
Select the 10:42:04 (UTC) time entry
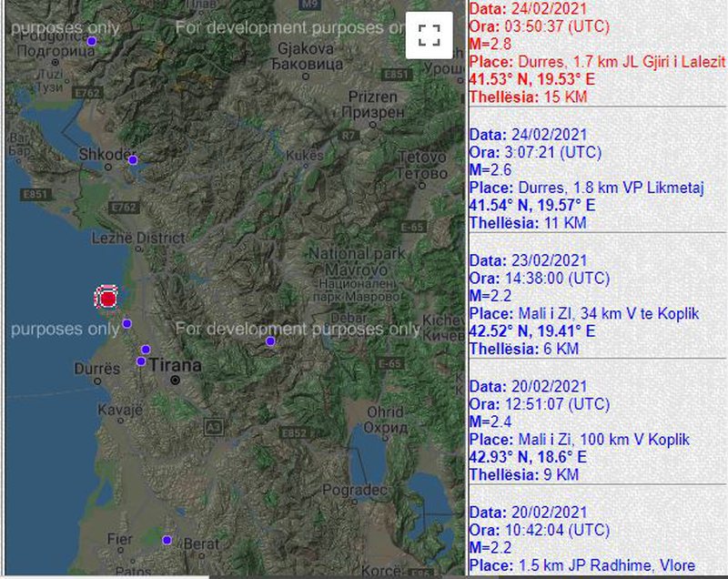pos(557,530)
